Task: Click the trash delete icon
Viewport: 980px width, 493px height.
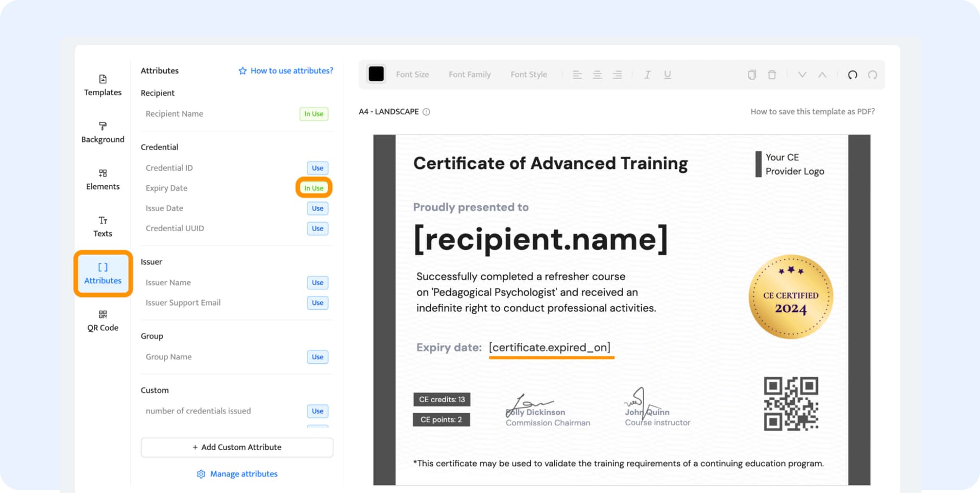Action: 772,75
